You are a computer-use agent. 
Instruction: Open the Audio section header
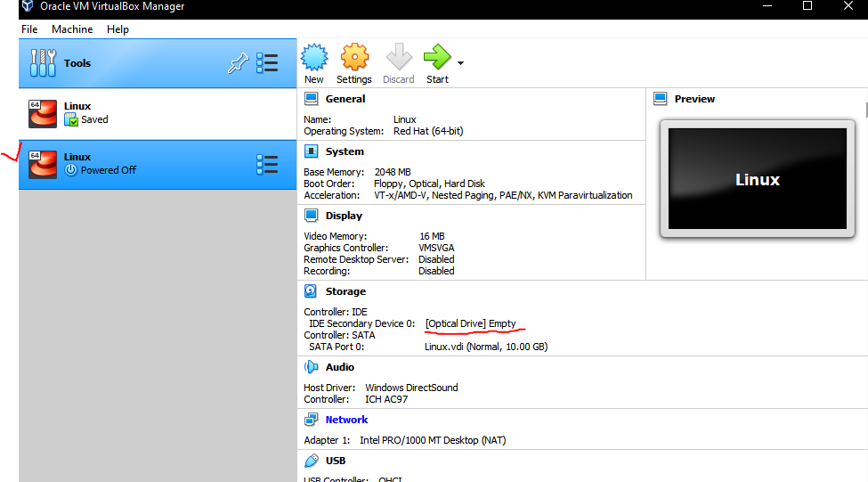click(x=340, y=367)
